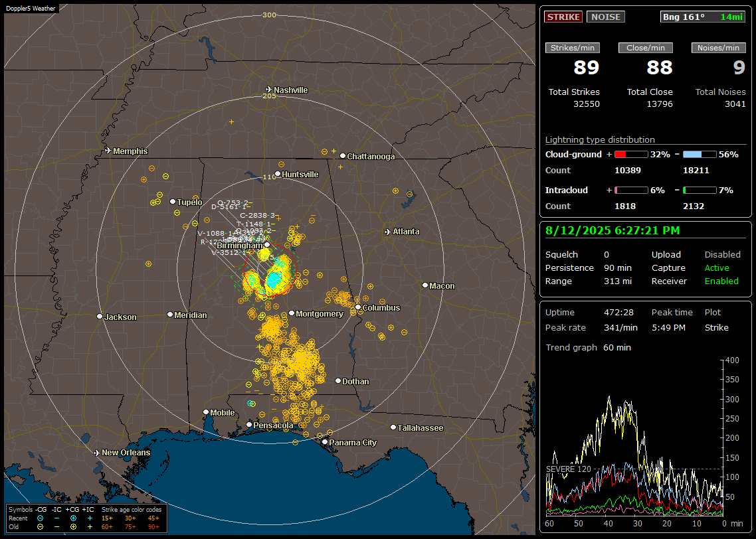The image size is (756, 539).
Task: Select the Dothan city marker dot
Action: click(x=338, y=381)
